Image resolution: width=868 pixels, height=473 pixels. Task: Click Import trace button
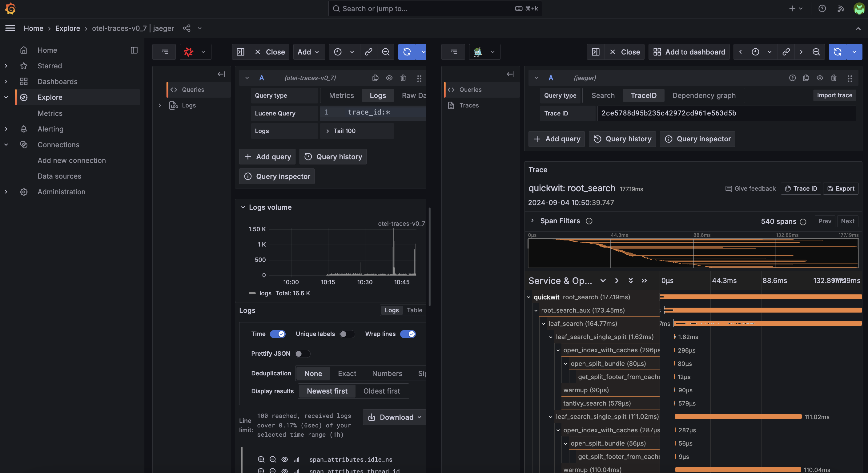click(834, 95)
